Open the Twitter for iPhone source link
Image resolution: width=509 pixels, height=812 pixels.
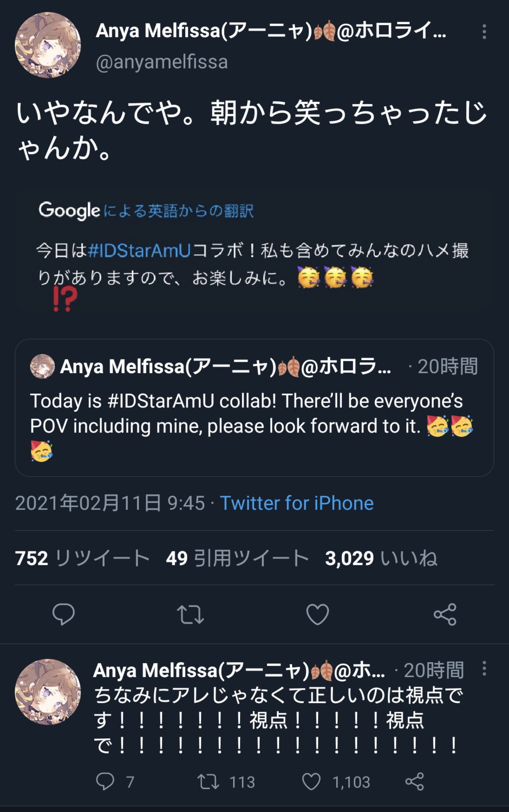297,503
